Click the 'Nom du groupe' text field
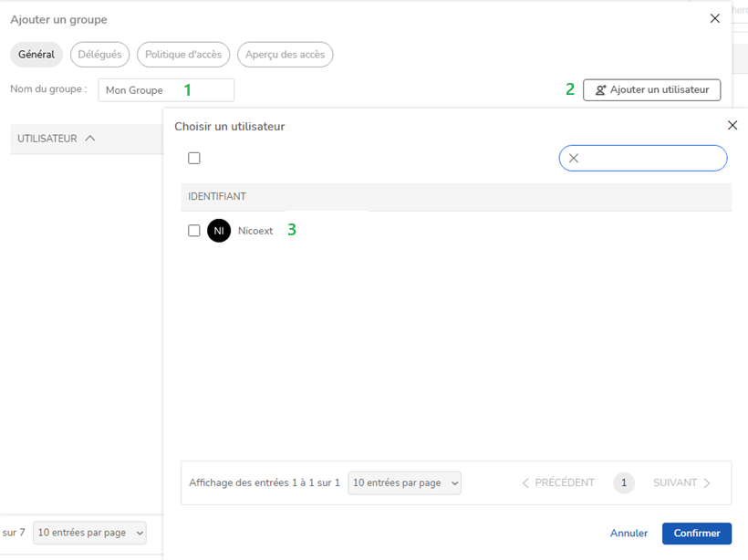This screenshot has height=560, width=748. point(166,90)
